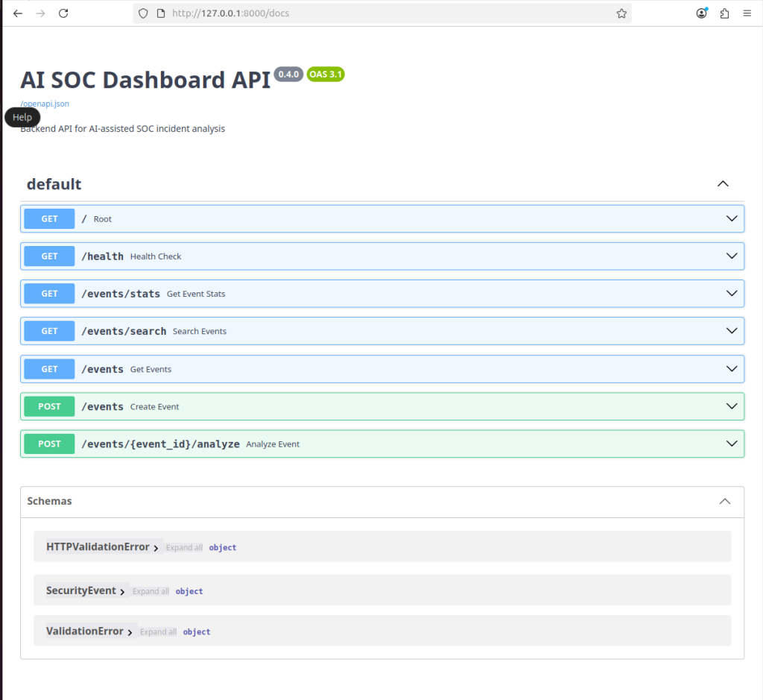Viewport: 763px width, 700px height.
Task: Open the Firefox account icon
Action: tap(702, 13)
